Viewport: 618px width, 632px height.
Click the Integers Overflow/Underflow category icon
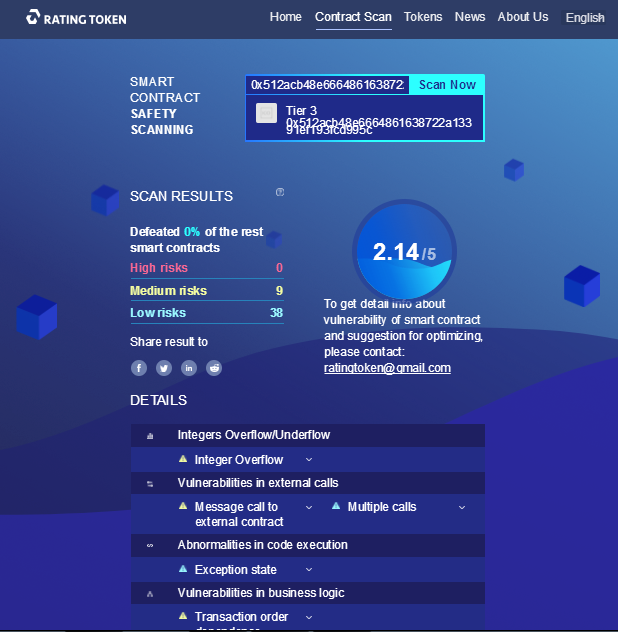pyautogui.click(x=150, y=436)
